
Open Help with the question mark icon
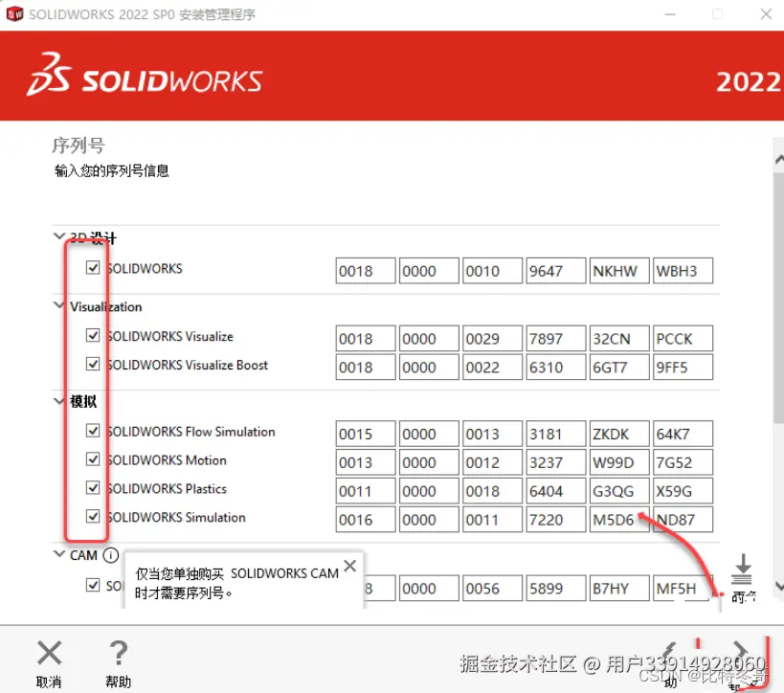pyautogui.click(x=119, y=653)
